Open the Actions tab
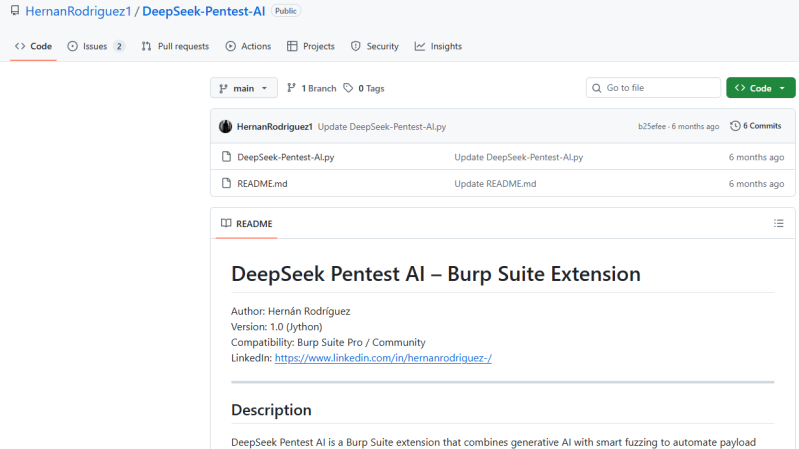 tap(248, 46)
